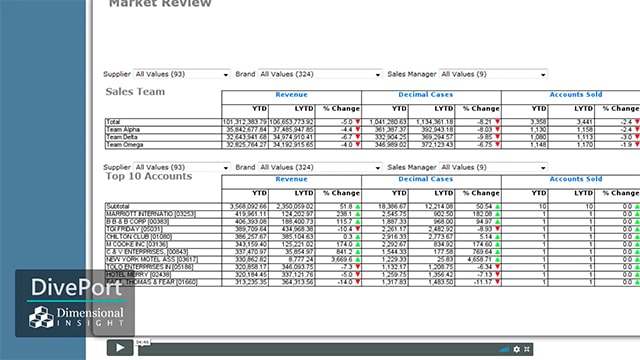Open Supplier dropdown above Top 10 Accounts
This screenshot has height=360, width=640.
click(182, 167)
